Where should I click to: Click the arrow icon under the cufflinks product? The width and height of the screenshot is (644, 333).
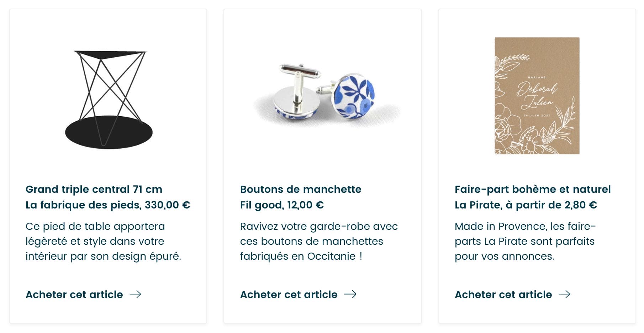[x=350, y=294]
